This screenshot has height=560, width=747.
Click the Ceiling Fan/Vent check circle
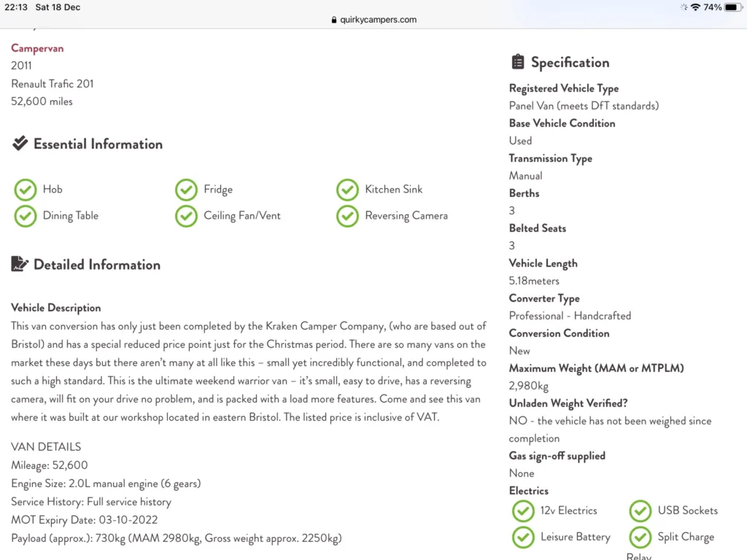click(x=186, y=216)
